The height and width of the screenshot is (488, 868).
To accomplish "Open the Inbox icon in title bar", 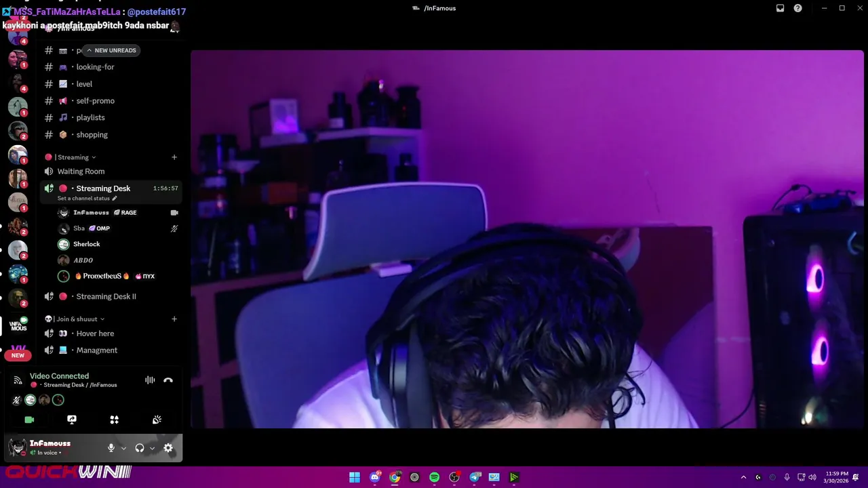I will pyautogui.click(x=780, y=8).
